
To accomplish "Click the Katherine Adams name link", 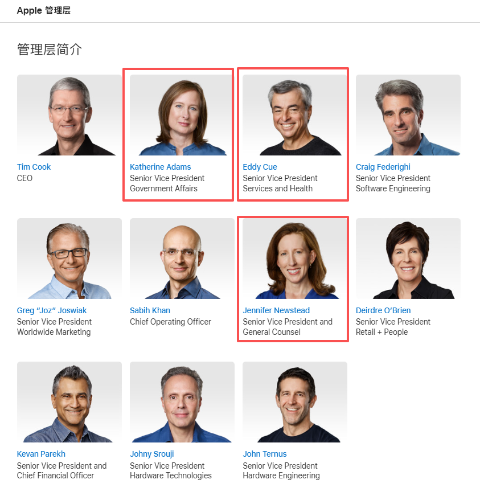I will pyautogui.click(x=160, y=167).
